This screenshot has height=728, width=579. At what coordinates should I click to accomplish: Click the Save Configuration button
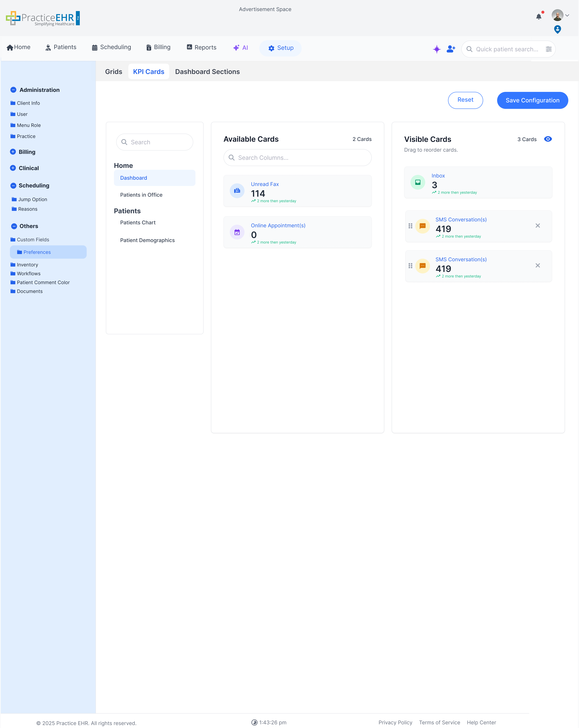coord(532,100)
